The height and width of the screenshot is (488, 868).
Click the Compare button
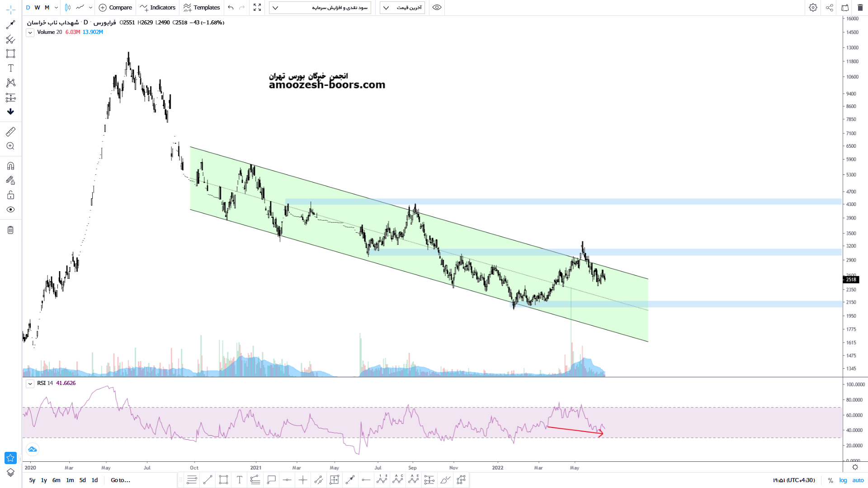115,8
